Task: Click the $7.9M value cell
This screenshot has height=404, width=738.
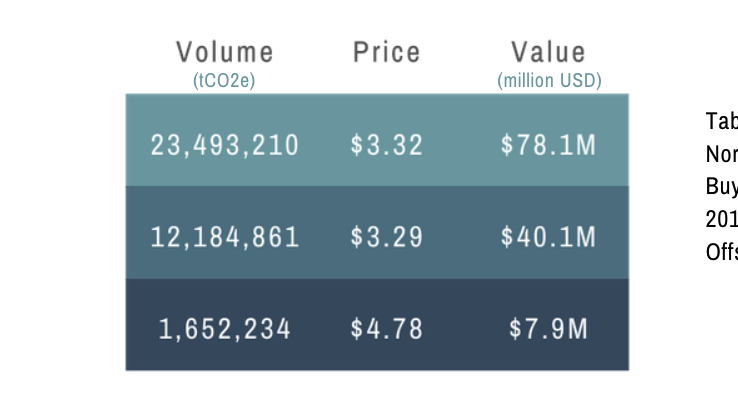Action: pyautogui.click(x=548, y=328)
